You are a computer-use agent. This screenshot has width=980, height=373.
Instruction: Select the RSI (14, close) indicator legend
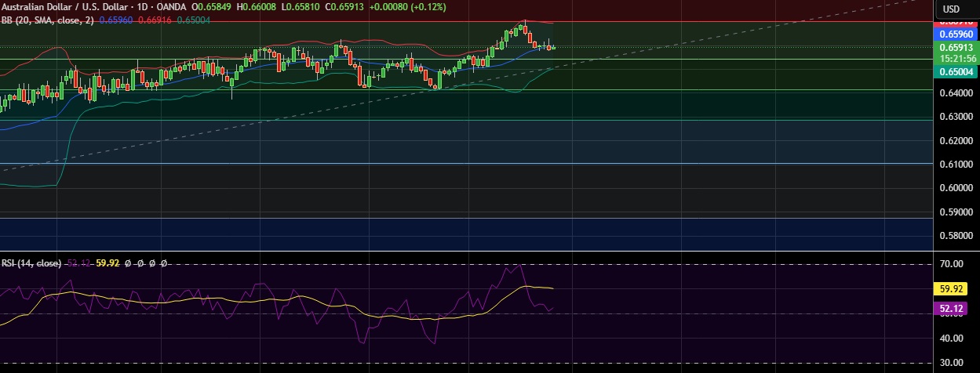(x=31, y=263)
